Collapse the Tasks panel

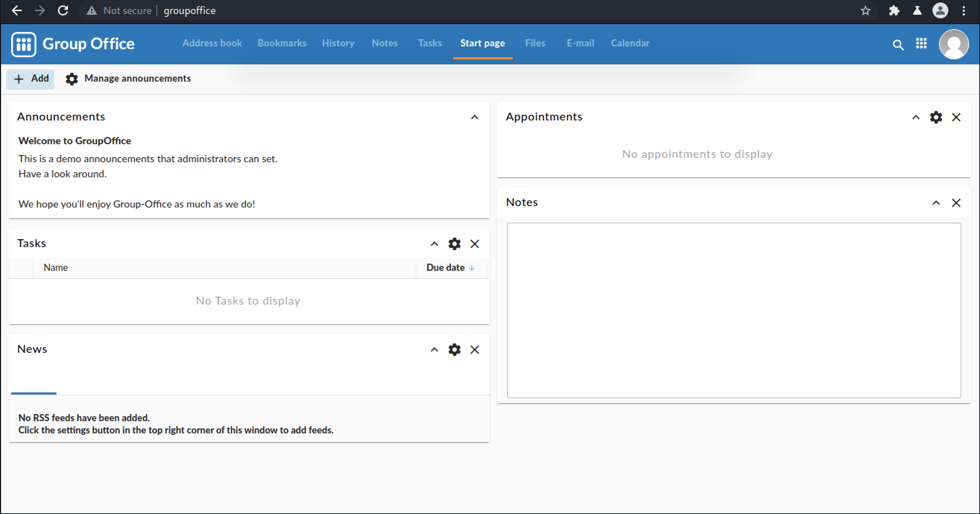pyautogui.click(x=434, y=244)
